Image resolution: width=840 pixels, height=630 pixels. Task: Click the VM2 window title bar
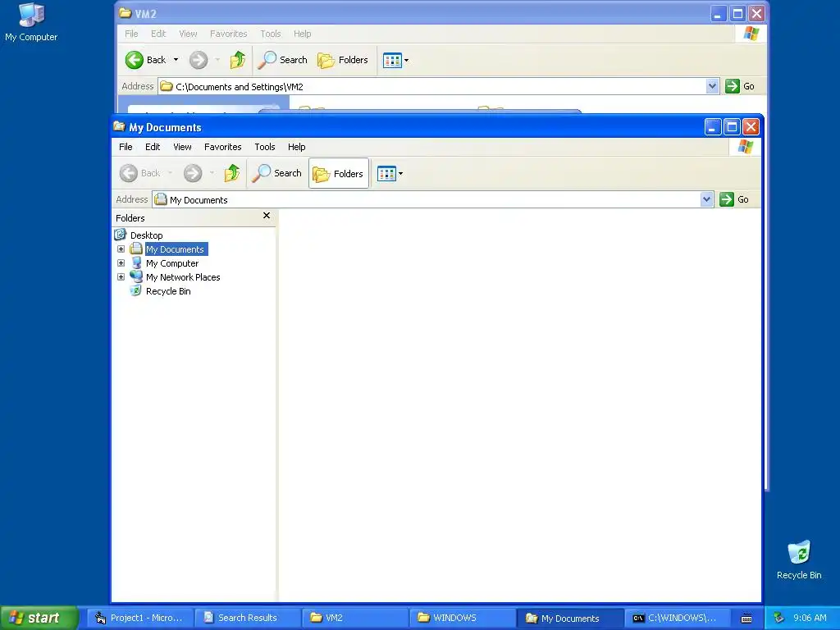(413, 13)
